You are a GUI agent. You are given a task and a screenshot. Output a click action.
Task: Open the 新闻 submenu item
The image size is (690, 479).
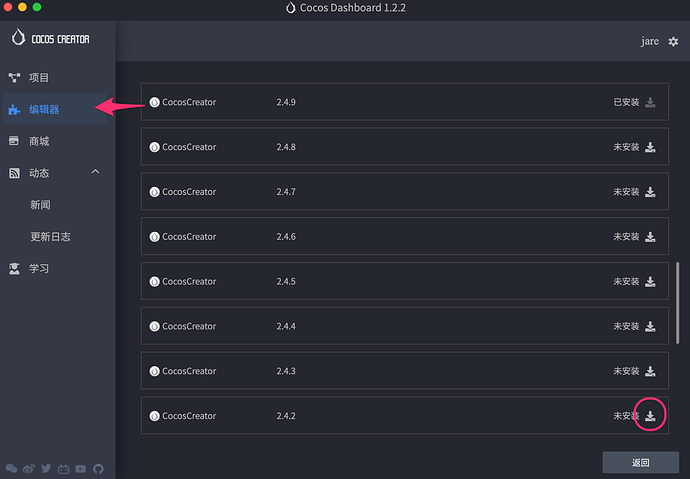40,205
